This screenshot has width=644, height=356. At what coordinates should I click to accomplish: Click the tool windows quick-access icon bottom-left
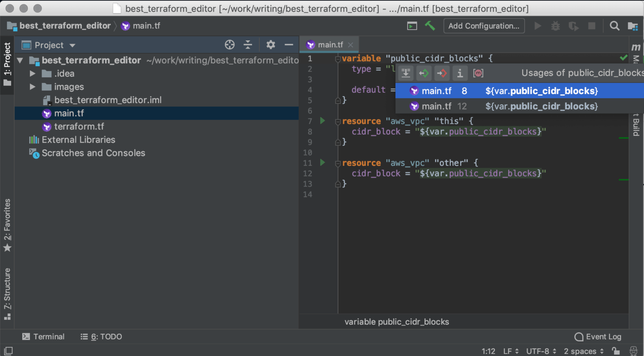click(x=8, y=350)
